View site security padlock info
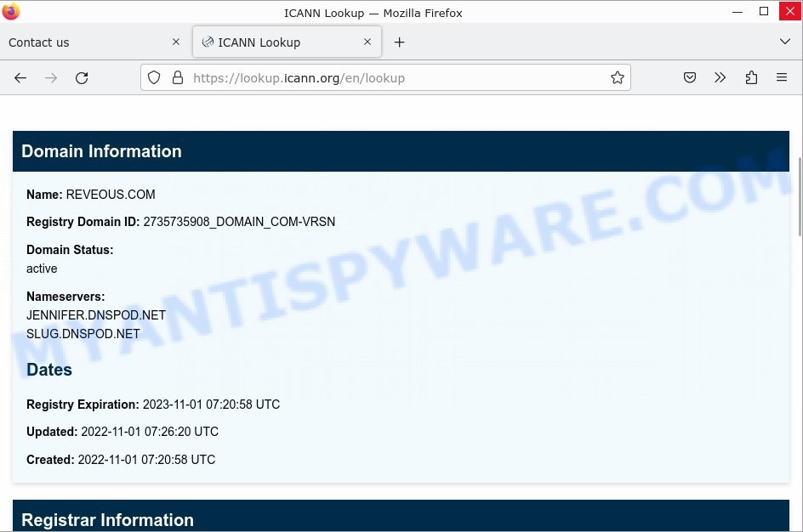Screen dimensions: 803x532 178,77
